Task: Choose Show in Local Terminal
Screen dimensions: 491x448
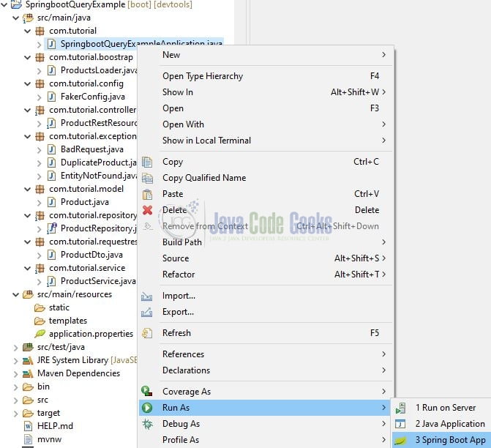Action: 266,141
